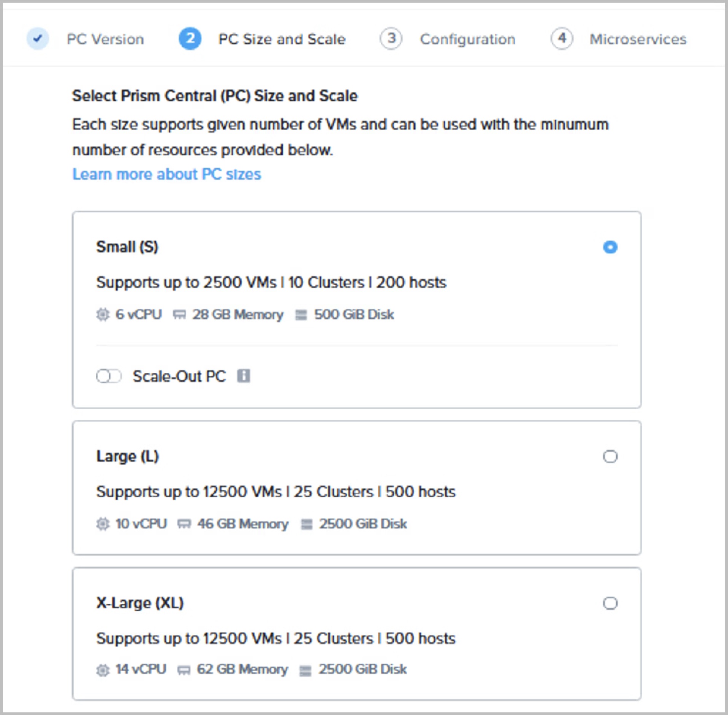Click the 500 GiB Disk icon
Viewport: 728px width, 715px height.
301,315
